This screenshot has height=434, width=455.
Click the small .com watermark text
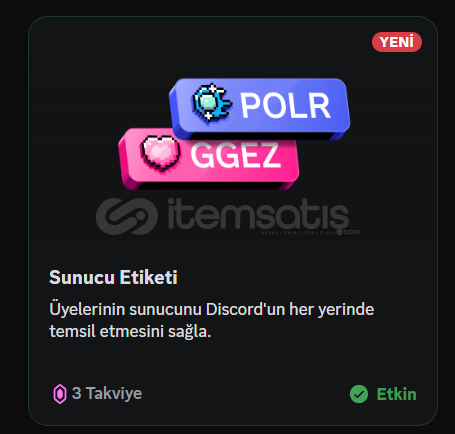tap(349, 232)
